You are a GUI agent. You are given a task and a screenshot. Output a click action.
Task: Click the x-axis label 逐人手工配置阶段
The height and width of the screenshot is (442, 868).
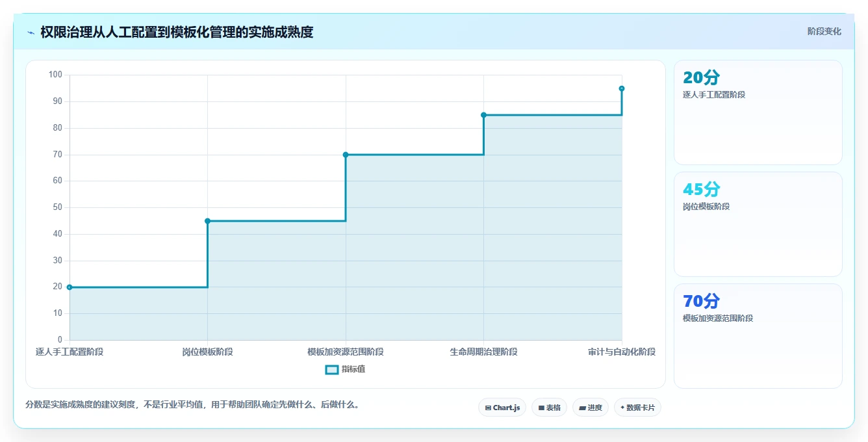click(x=70, y=352)
